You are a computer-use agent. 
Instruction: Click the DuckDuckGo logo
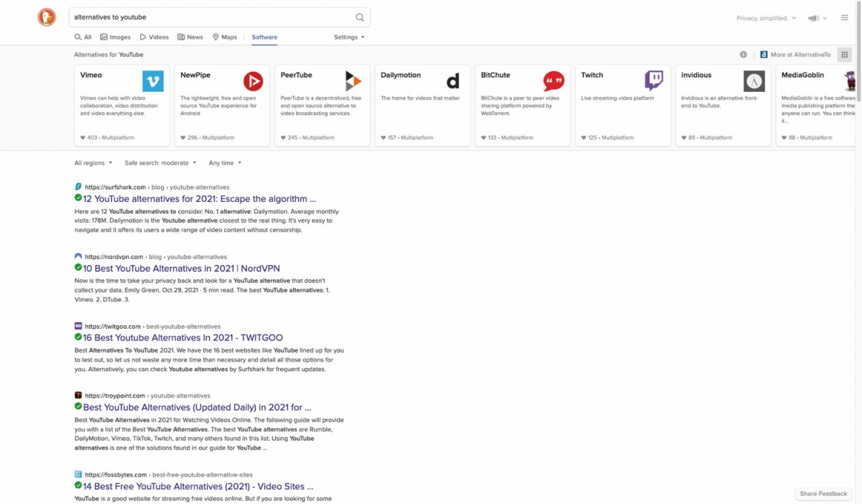[x=47, y=17]
